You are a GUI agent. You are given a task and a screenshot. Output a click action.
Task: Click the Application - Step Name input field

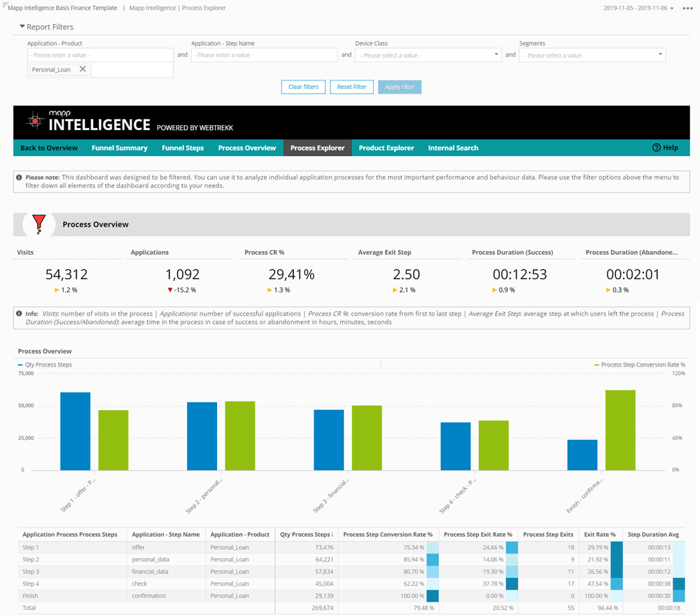[x=264, y=55]
